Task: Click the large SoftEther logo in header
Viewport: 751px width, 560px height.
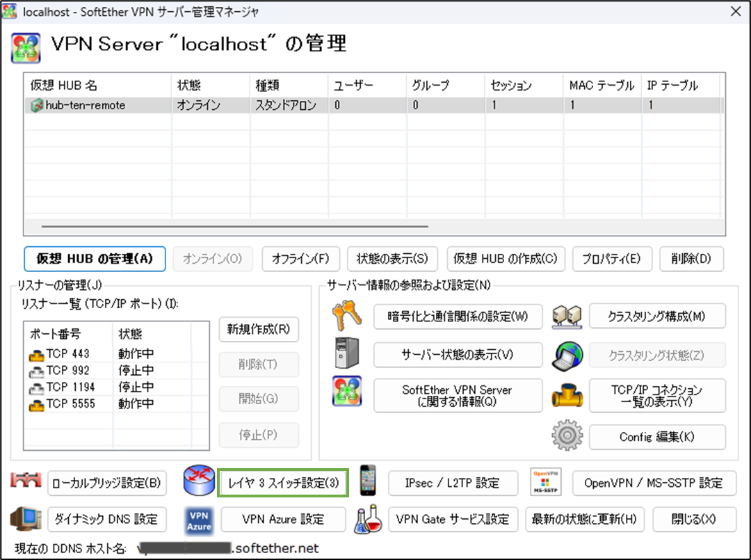Action: coord(26,48)
